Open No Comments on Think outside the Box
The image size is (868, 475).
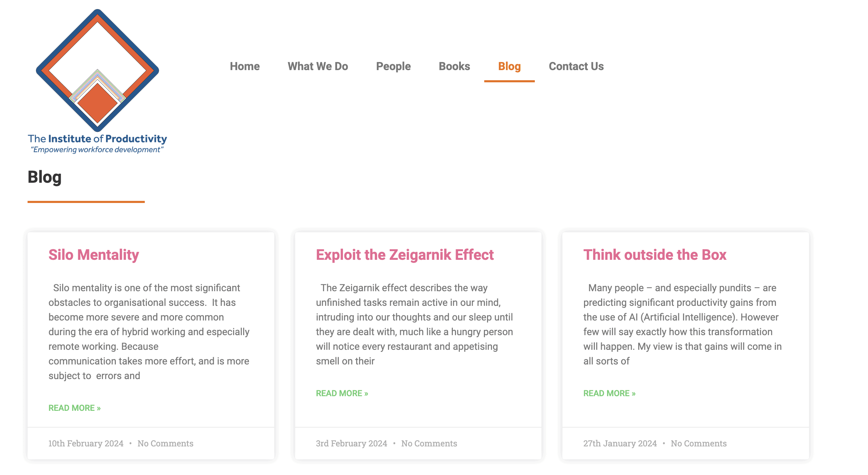coord(699,444)
